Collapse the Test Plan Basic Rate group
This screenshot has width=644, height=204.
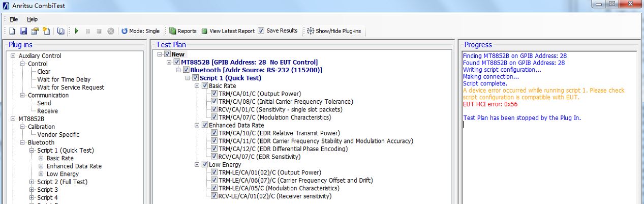tap(197, 85)
